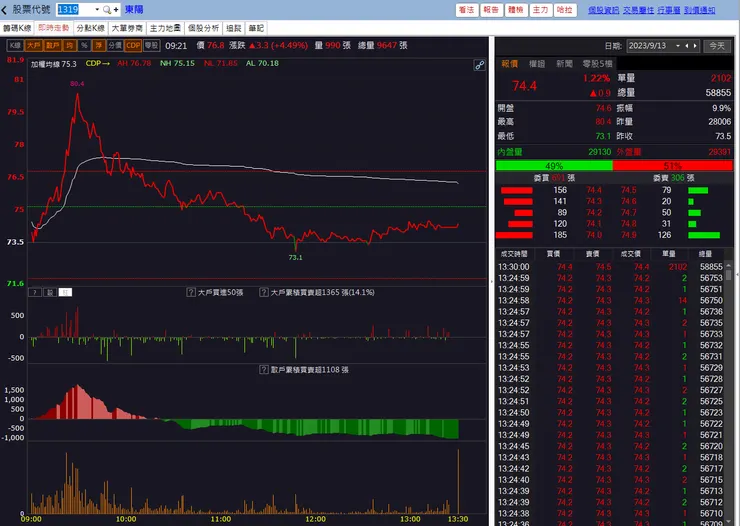Viewport: 740px width, 526px height.
Task: Open the 大單券商 tab
Action: [127, 28]
